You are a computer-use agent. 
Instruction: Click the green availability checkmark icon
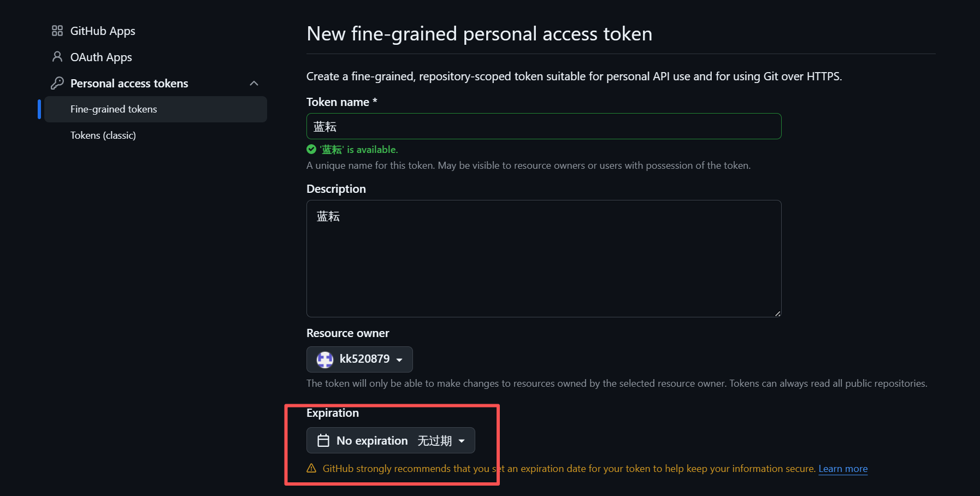coord(311,149)
